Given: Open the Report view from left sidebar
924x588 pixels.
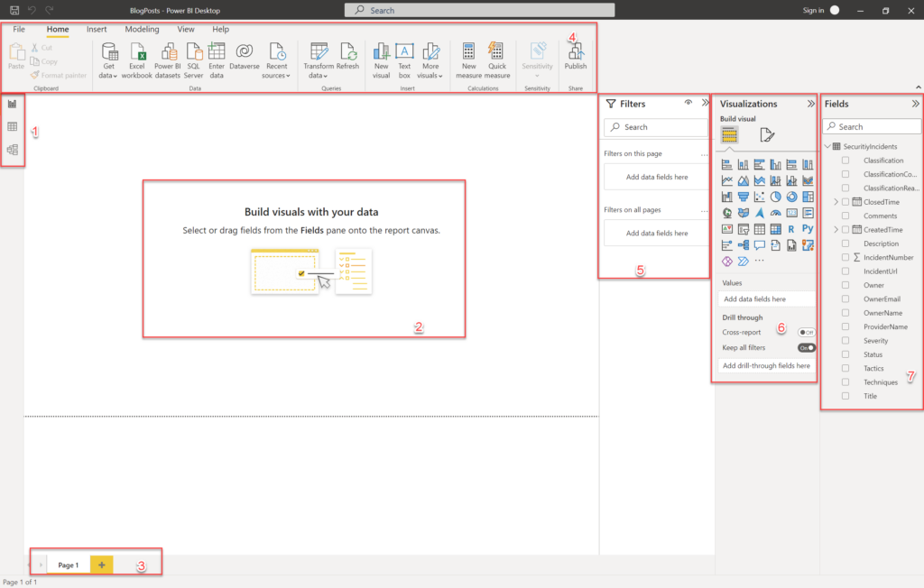Looking at the screenshot, I should [x=12, y=104].
